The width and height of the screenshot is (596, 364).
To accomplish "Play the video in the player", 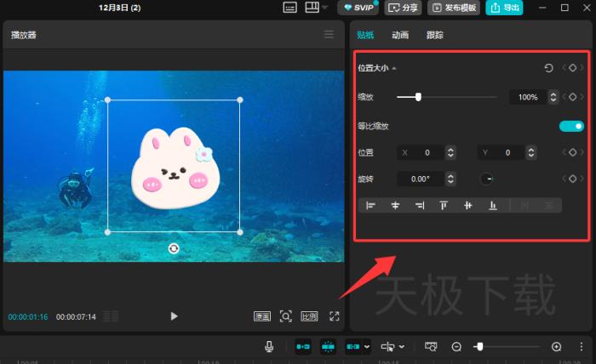I will [x=174, y=316].
